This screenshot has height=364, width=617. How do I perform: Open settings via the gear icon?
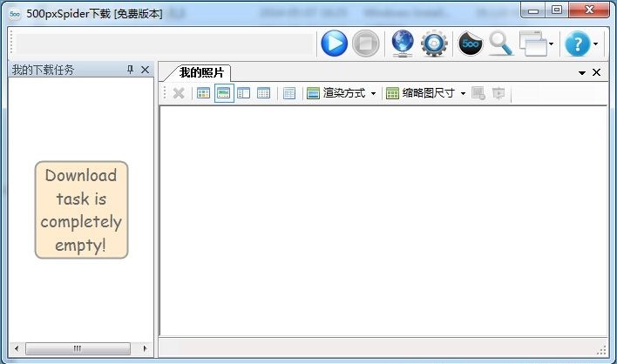point(434,44)
